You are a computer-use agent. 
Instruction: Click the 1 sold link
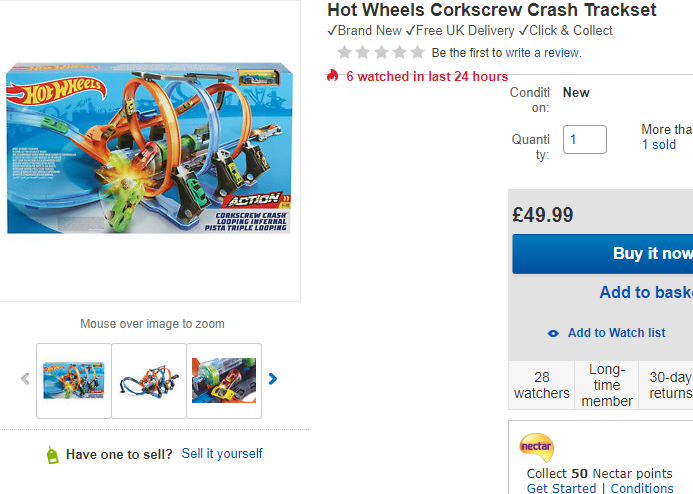tap(659, 145)
